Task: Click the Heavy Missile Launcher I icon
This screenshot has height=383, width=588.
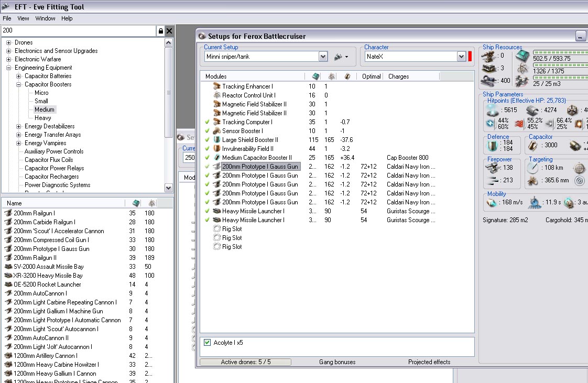Action: pos(217,211)
